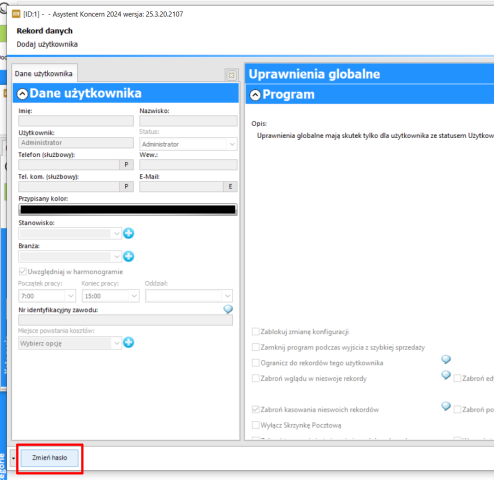The image size is (494, 480).
Task: Click the help bubble beside Zabroń kasowania nieswoich rekordów
Action: point(446,406)
